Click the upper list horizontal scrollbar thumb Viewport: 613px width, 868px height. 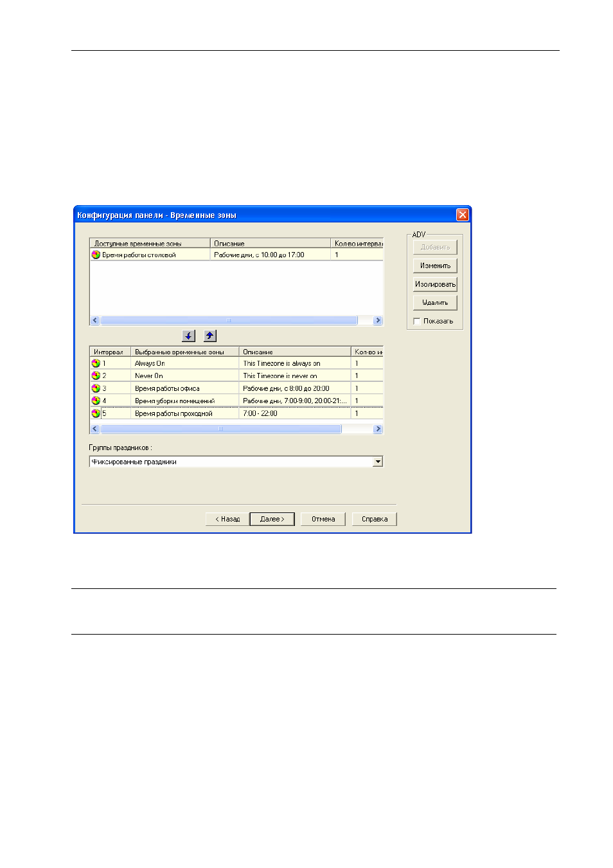pyautogui.click(x=229, y=320)
